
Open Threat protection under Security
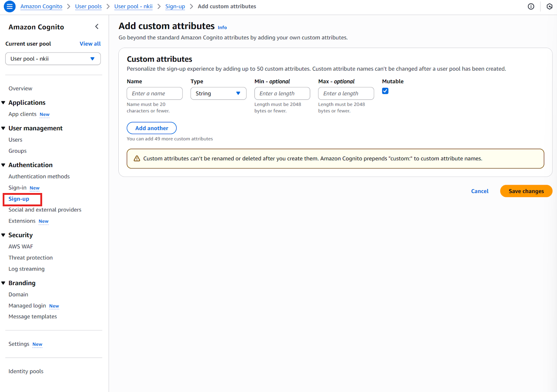[x=30, y=257]
